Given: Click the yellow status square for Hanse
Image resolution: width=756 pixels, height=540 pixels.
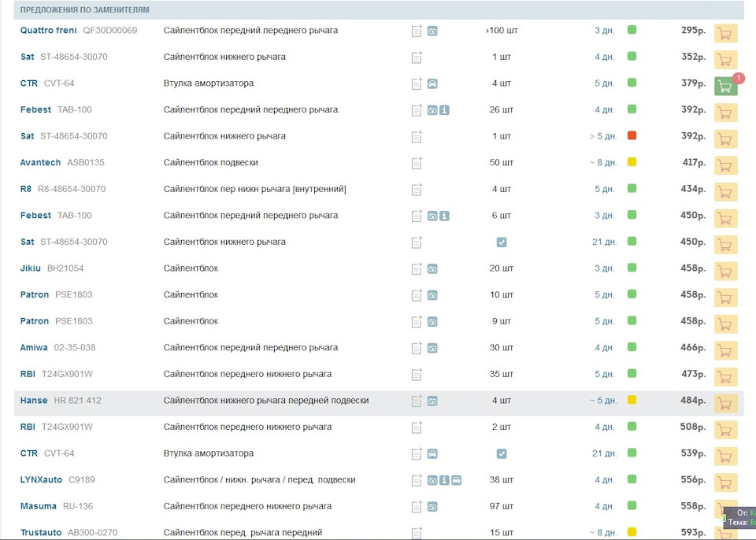Looking at the screenshot, I should coord(632,400).
